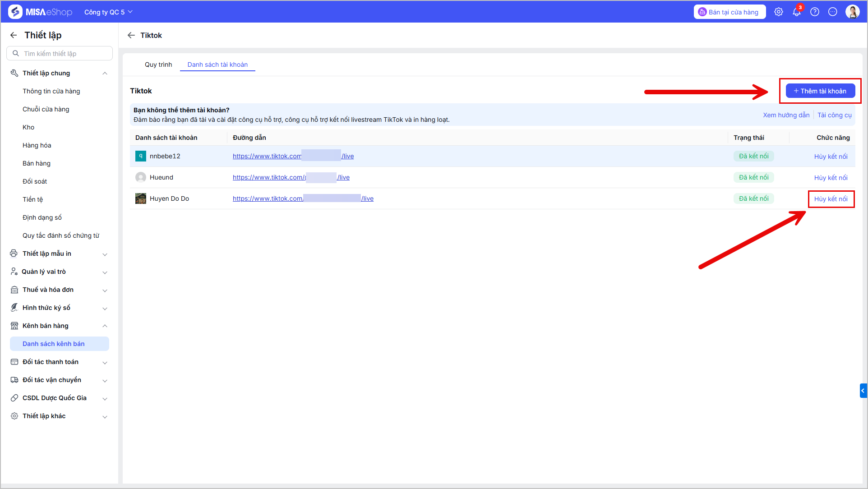Go back from Thiết lập sidebar

pos(14,35)
